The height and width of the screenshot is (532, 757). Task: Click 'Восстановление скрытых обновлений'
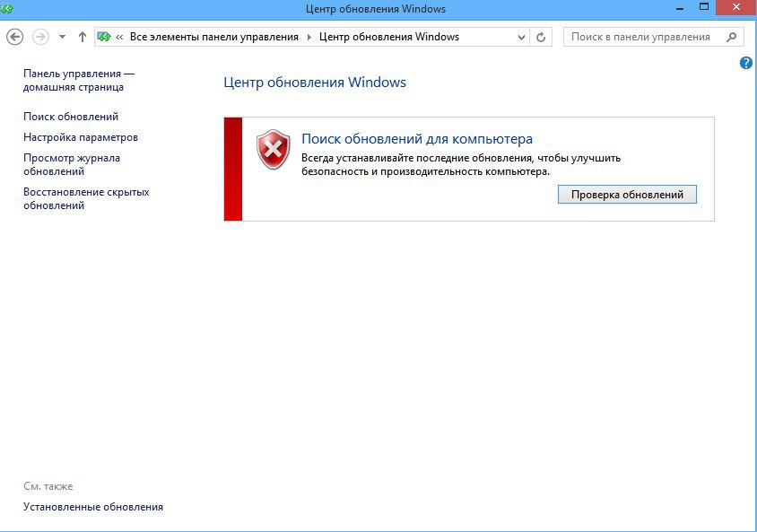(86, 198)
